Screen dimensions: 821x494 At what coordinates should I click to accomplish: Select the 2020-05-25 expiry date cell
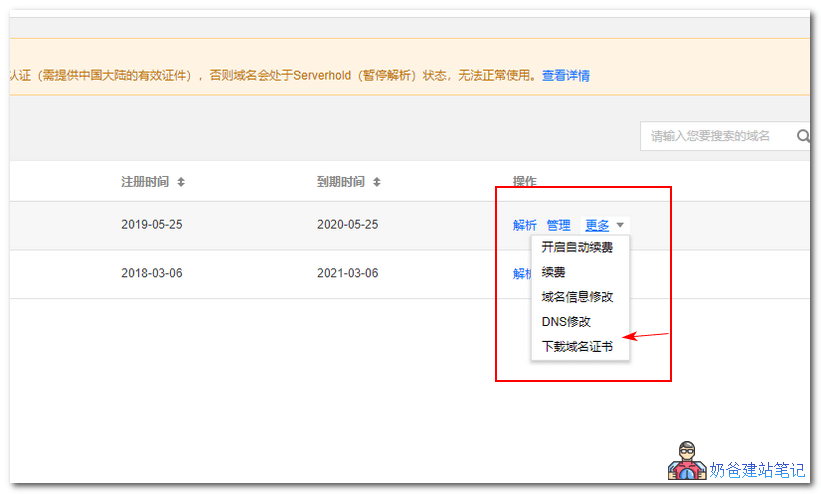(348, 225)
